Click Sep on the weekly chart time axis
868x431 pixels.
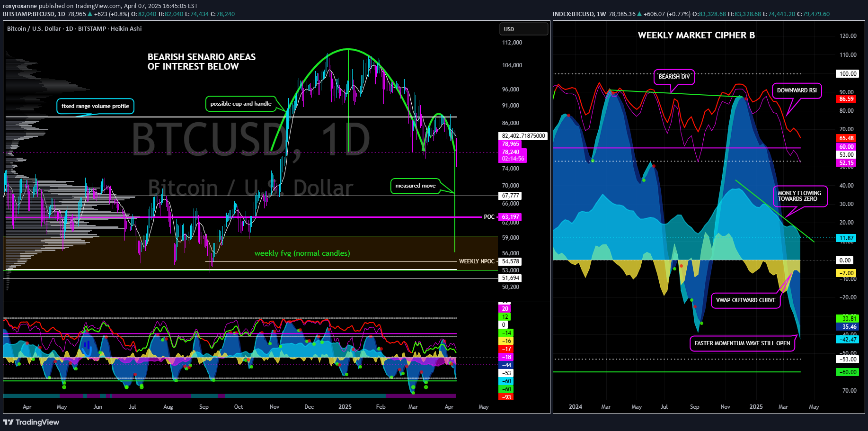coord(694,407)
